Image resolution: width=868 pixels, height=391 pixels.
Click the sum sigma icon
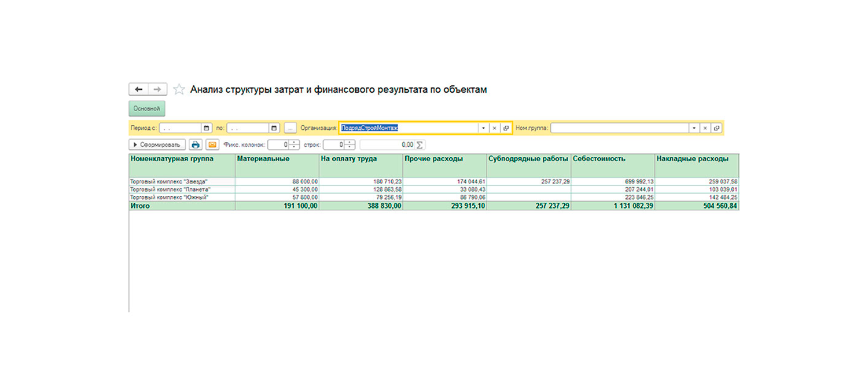[x=420, y=145]
